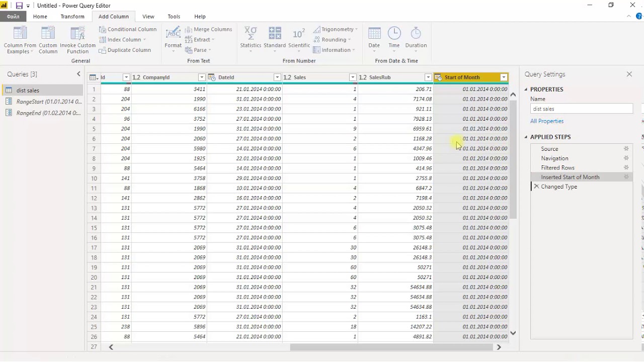
Task: Click scroll right arrow of grid
Action: pyautogui.click(x=499, y=347)
